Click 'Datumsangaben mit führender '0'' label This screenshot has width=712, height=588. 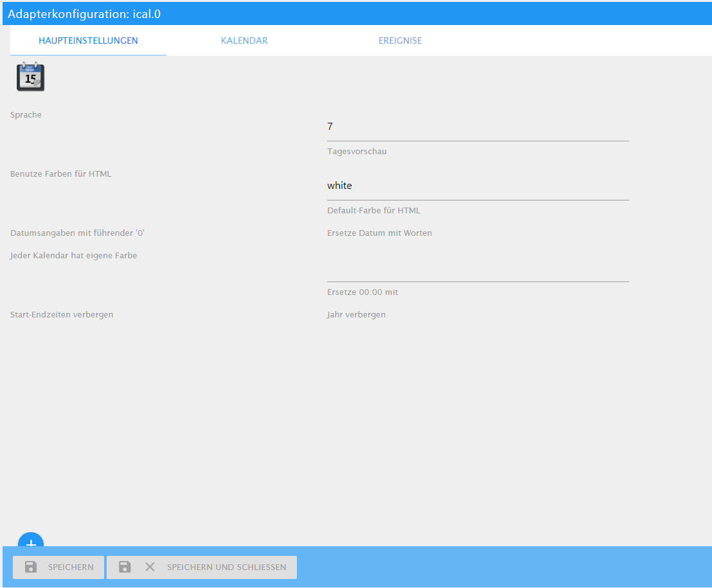pos(77,233)
